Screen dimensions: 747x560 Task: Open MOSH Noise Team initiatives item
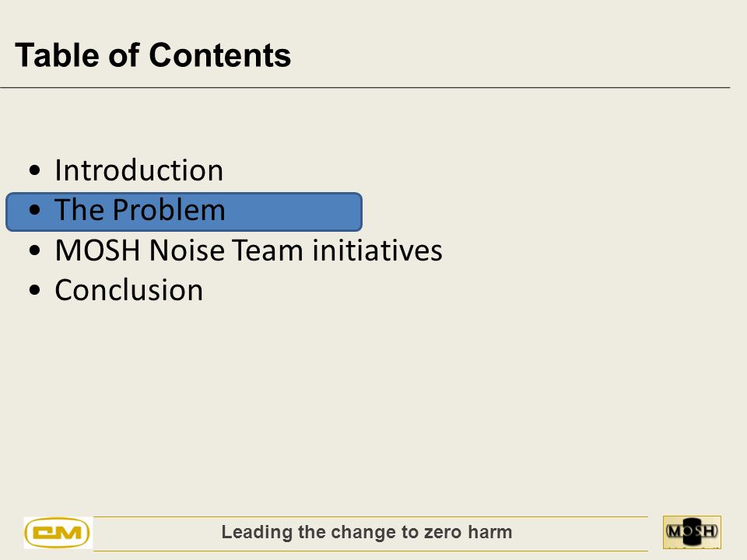(x=248, y=250)
